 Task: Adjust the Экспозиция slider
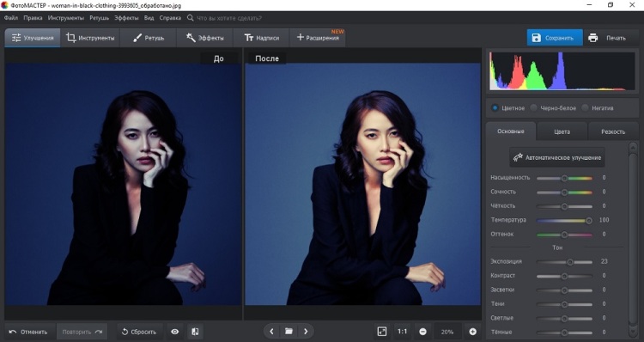coord(564,262)
